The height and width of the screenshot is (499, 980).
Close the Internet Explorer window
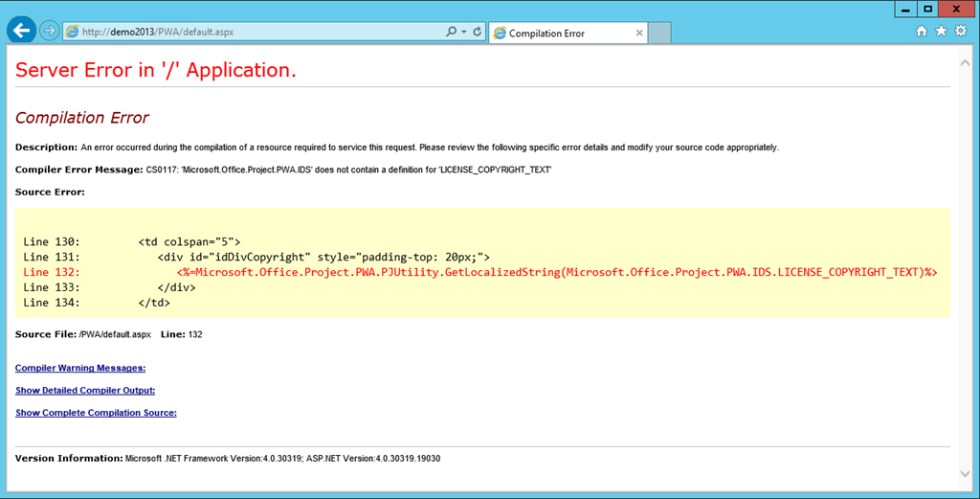tap(957, 9)
